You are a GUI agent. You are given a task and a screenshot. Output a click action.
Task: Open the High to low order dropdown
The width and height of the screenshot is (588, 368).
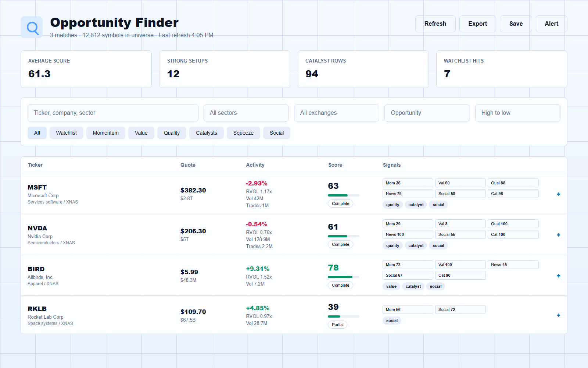pyautogui.click(x=517, y=113)
